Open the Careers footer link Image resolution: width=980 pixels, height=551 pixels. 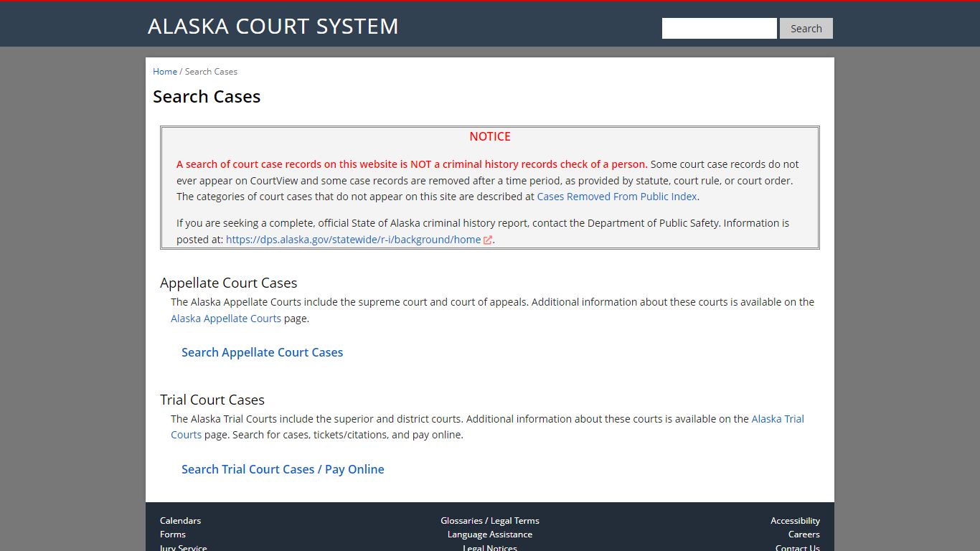[x=804, y=534]
